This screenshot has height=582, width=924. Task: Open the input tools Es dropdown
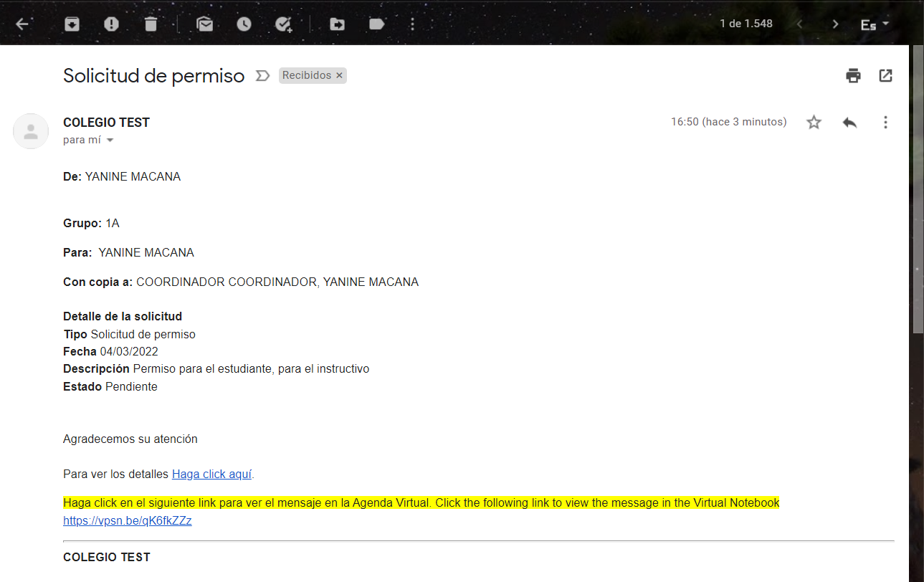coord(875,24)
